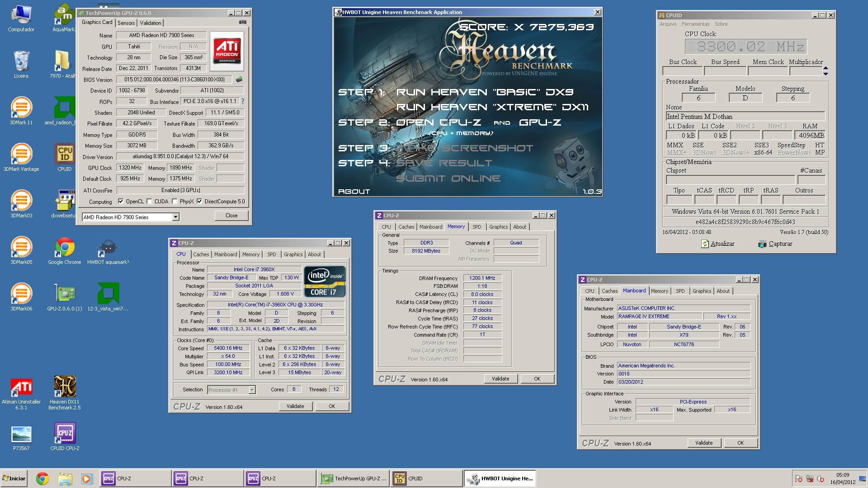868x488 pixels.
Task: Open the P73567 image file
Action: tap(21, 438)
